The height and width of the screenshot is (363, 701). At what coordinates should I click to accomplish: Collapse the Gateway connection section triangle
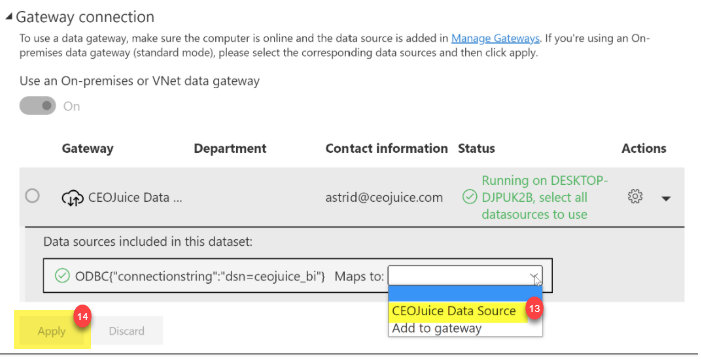(x=8, y=17)
